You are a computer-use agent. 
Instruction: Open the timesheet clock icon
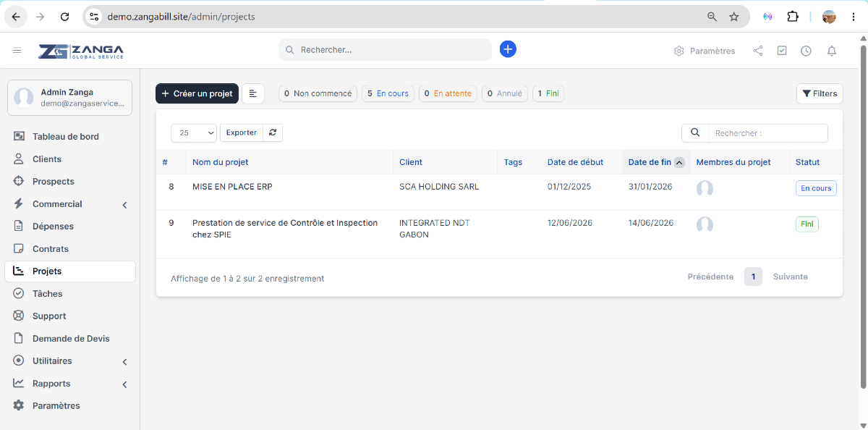[x=806, y=51]
